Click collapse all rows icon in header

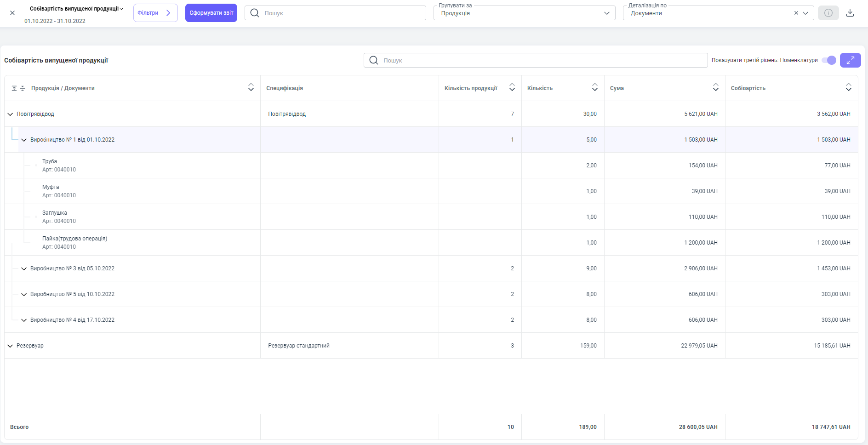tap(23, 88)
